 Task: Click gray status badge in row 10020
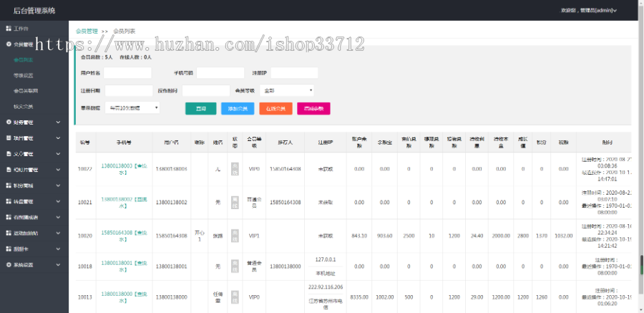(x=235, y=236)
